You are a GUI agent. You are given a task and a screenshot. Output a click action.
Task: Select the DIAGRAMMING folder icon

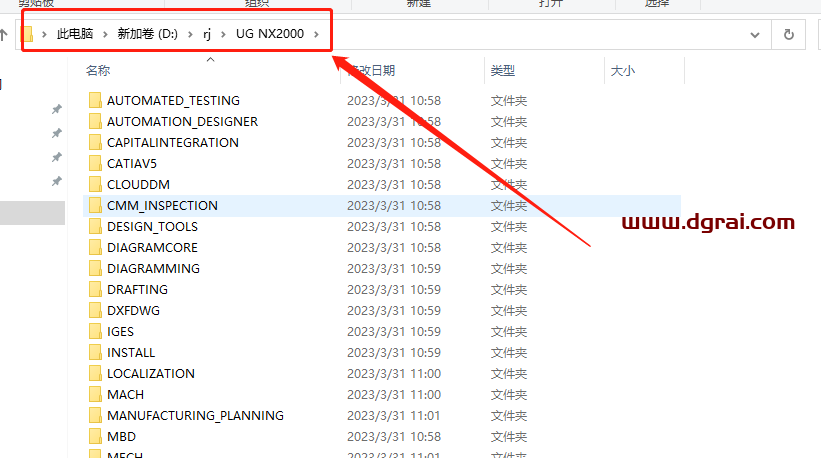point(95,268)
